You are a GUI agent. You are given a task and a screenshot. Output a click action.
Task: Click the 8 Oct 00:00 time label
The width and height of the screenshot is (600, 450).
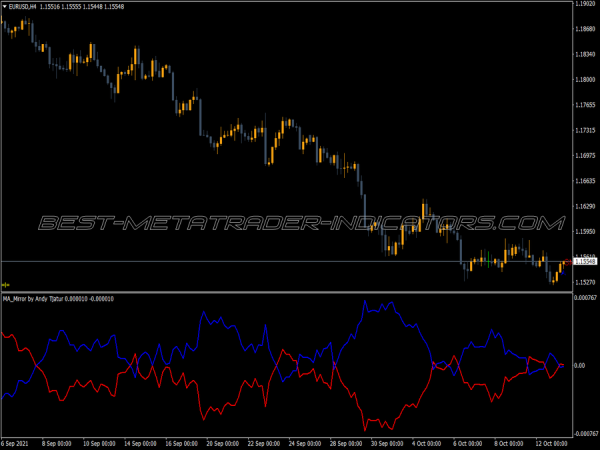pos(509,443)
